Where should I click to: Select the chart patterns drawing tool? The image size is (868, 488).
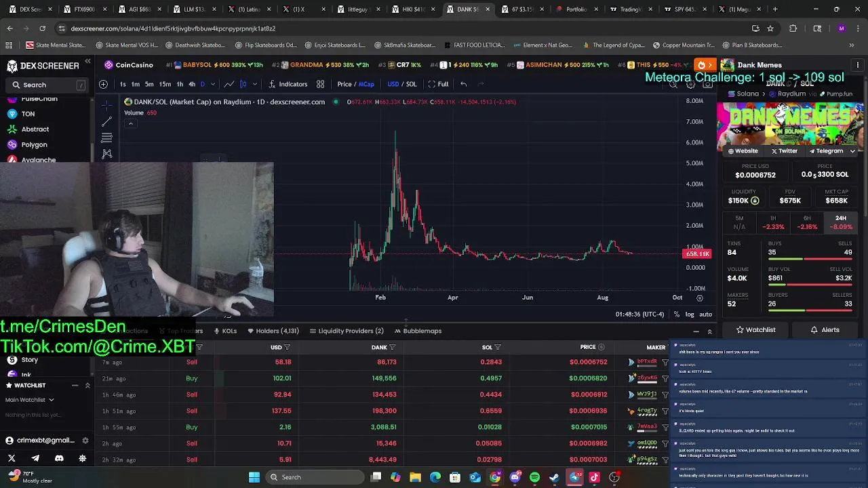[106, 154]
